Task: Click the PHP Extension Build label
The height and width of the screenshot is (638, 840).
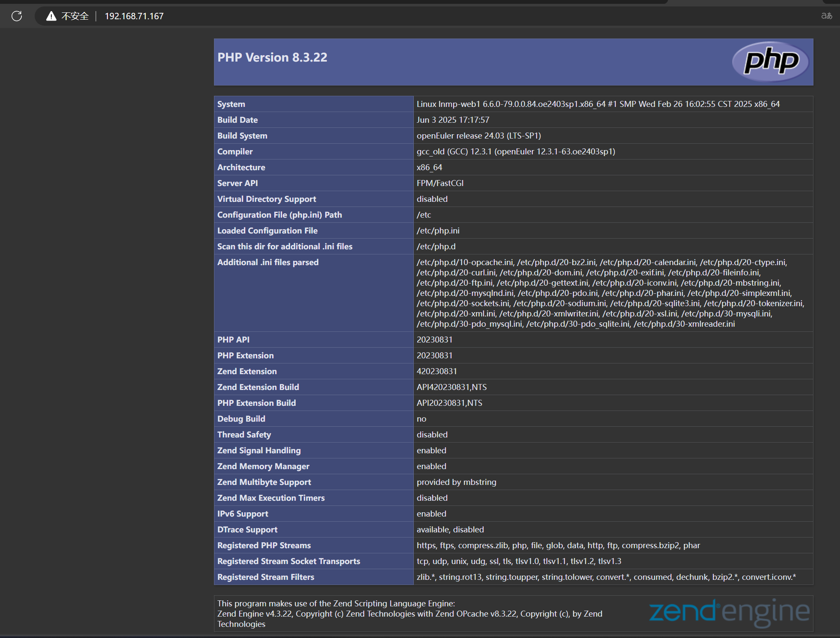Action: tap(257, 403)
